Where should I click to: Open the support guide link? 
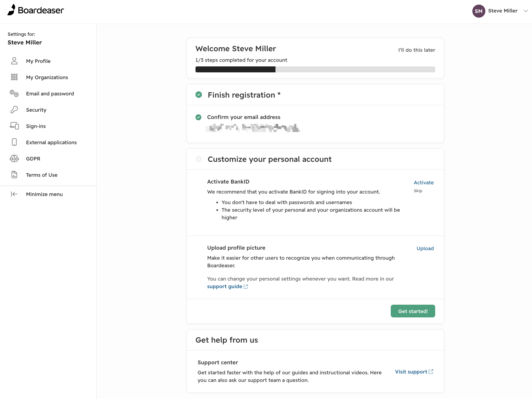coord(225,287)
